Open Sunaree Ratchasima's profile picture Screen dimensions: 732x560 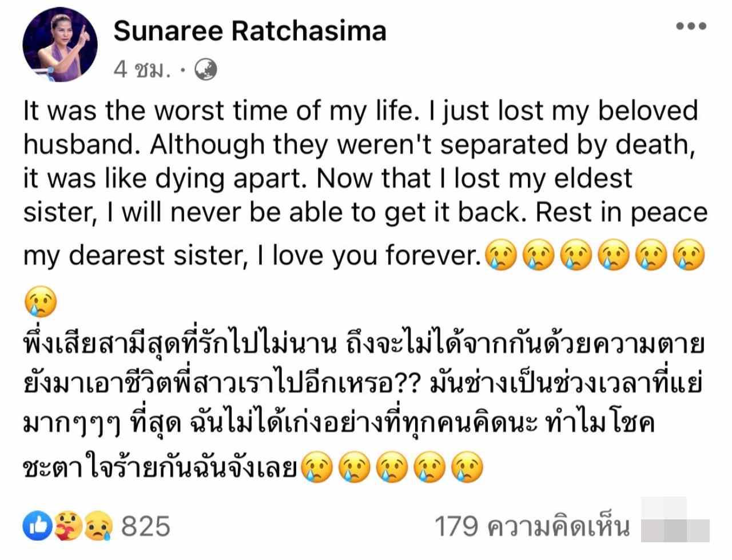[x=60, y=46]
